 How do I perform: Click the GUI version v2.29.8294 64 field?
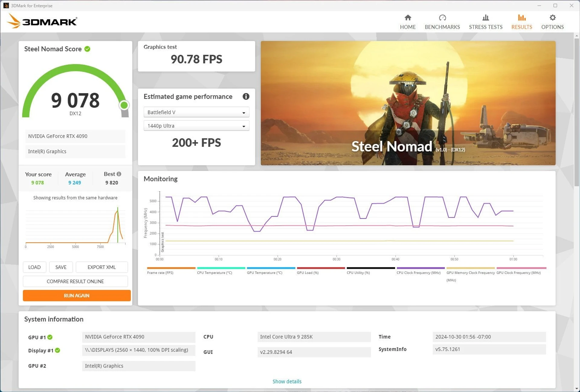314,352
